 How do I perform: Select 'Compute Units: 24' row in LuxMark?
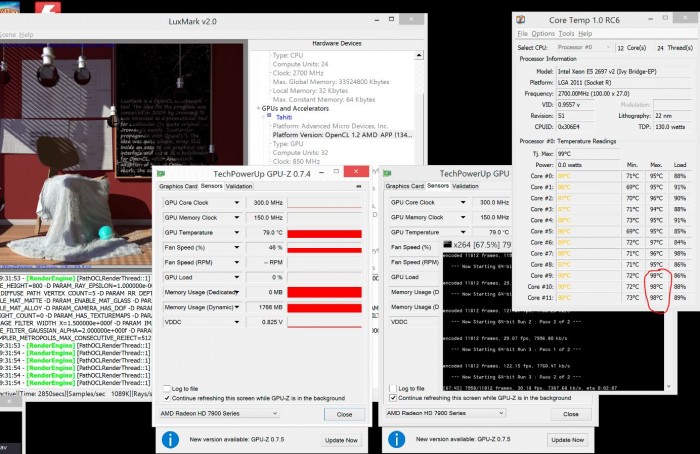(300, 64)
